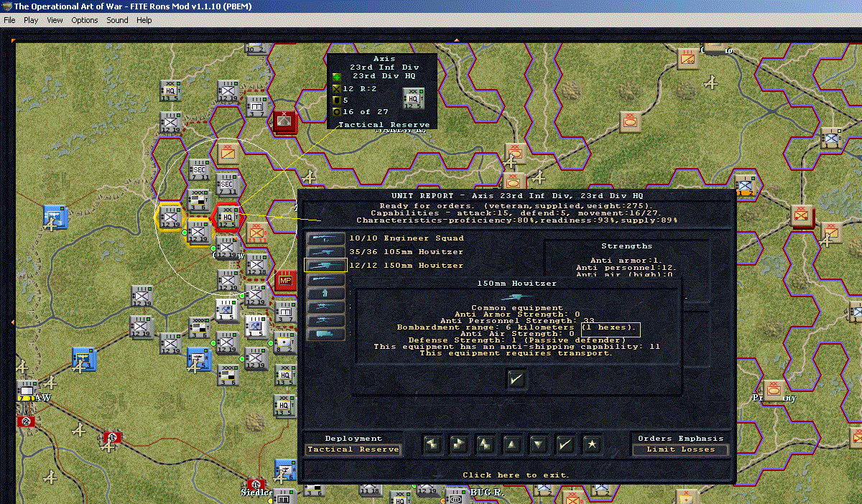Confirm 150mm Howitzer popup with checkmark button
Viewport: 862px width, 504px height.
point(516,379)
